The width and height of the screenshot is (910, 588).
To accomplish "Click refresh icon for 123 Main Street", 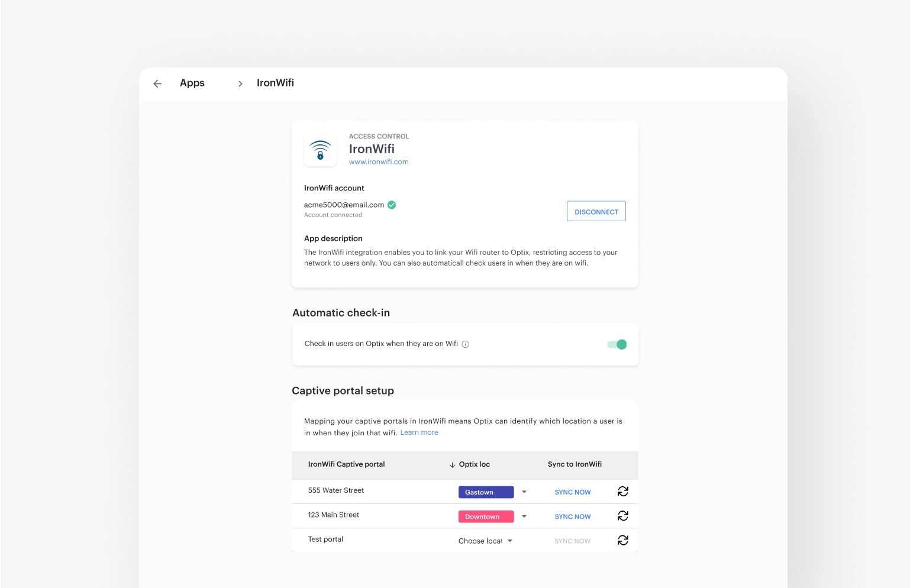I will [x=623, y=516].
